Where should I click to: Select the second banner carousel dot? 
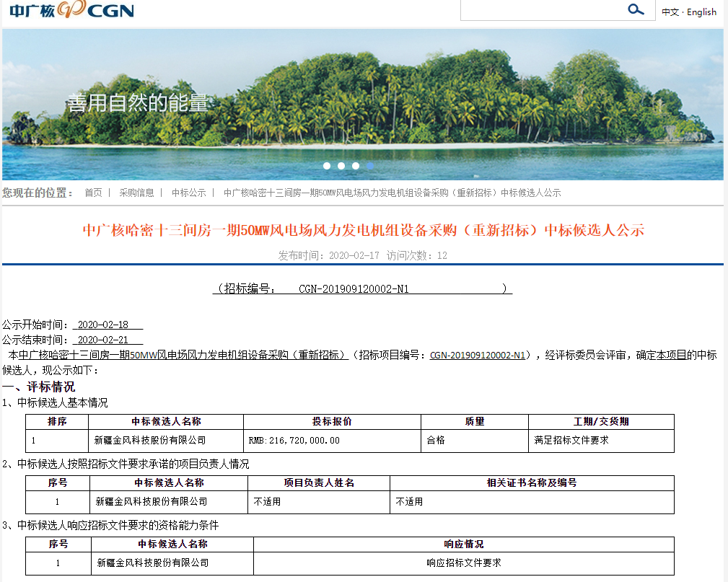(x=341, y=166)
